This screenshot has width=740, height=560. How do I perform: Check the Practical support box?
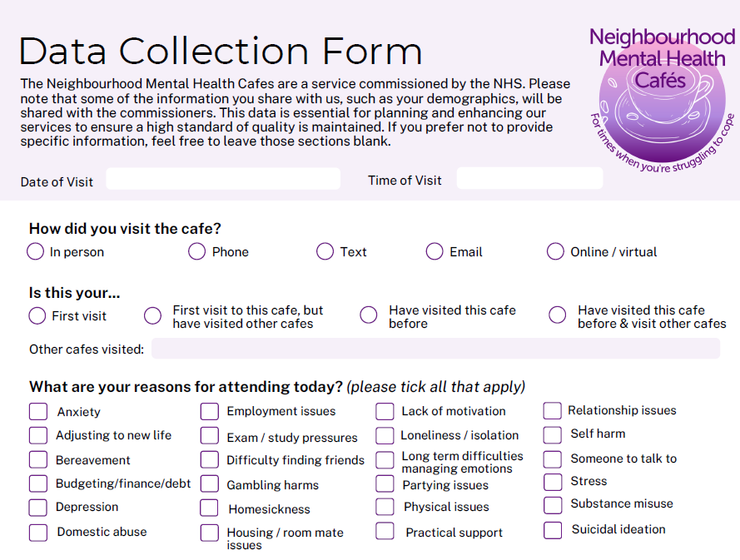click(x=385, y=532)
